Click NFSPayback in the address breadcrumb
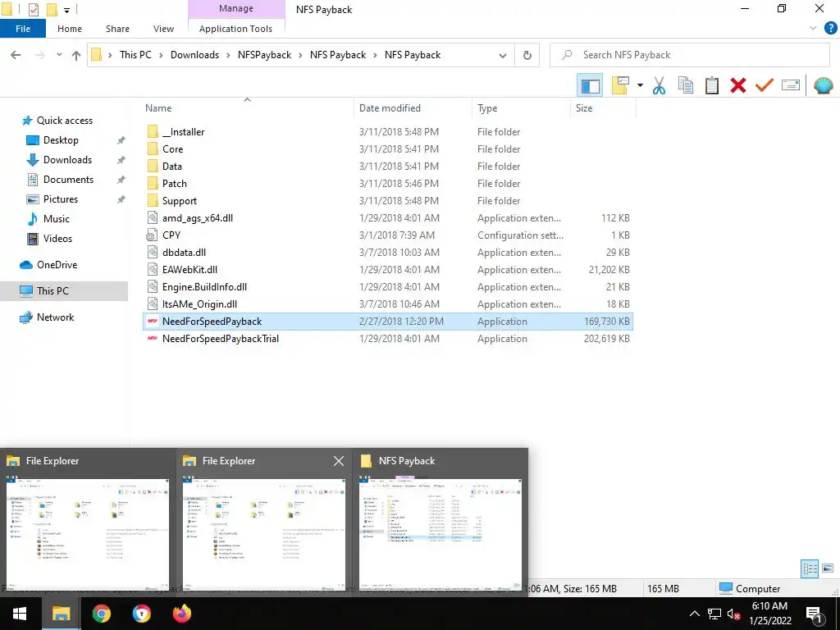Image resolution: width=840 pixels, height=630 pixels. click(265, 55)
